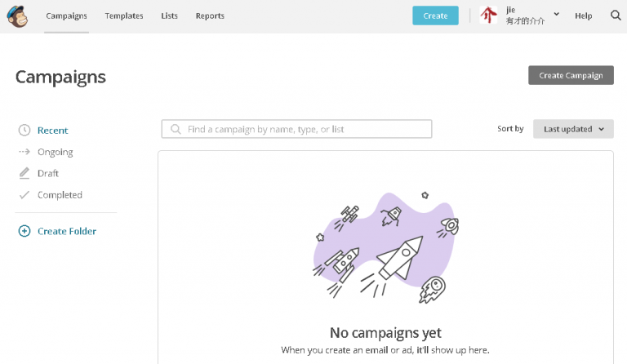Click the Create Folder link
Image resolution: width=627 pixels, height=364 pixels.
click(x=67, y=231)
